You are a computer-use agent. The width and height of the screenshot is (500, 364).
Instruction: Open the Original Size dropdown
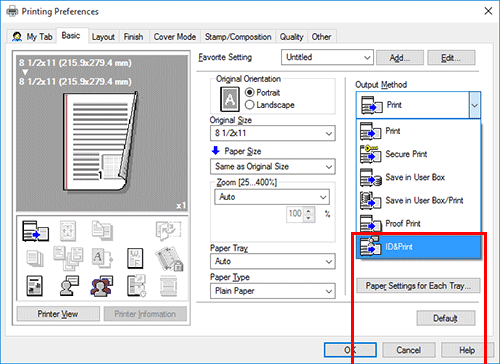point(273,133)
